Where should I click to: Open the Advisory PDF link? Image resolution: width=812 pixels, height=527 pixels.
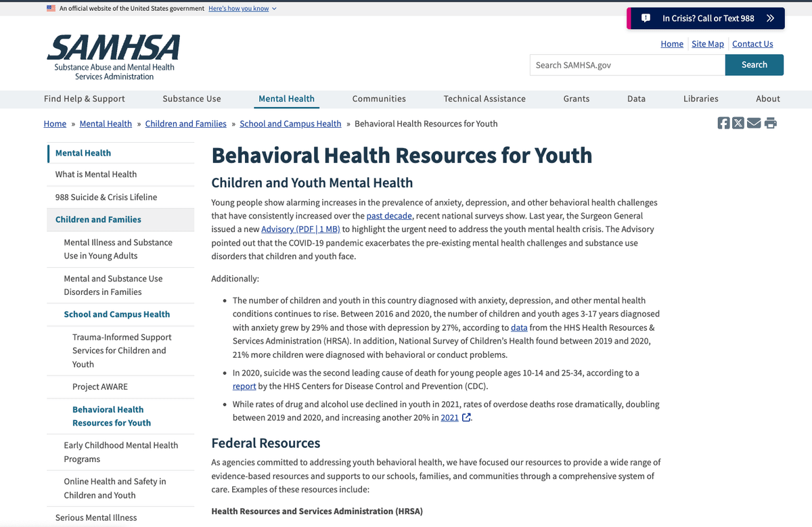(300, 229)
